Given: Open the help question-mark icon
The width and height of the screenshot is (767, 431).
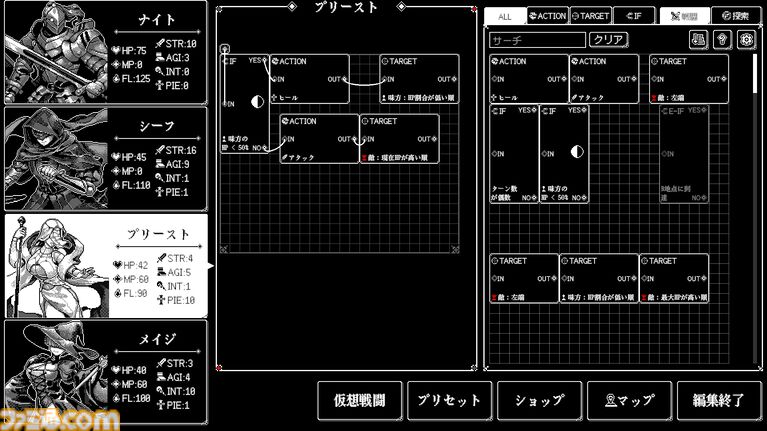Looking at the screenshot, I should [722, 40].
